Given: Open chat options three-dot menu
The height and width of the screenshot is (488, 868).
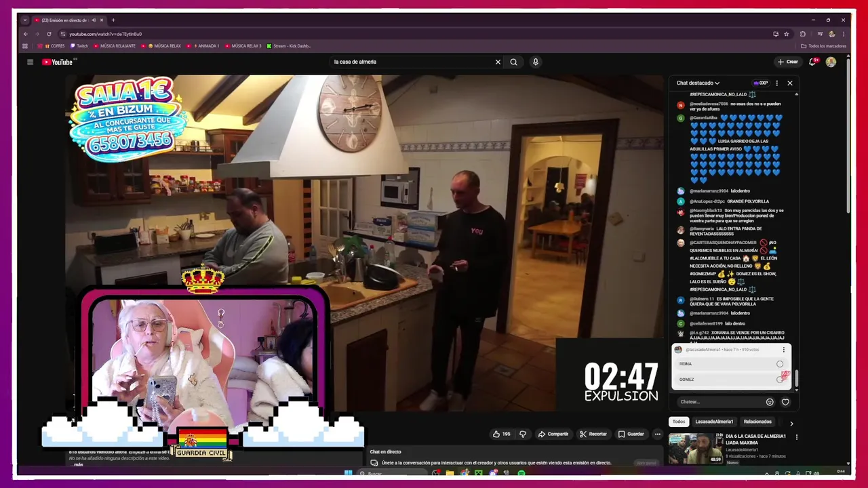Looking at the screenshot, I should pos(777,83).
